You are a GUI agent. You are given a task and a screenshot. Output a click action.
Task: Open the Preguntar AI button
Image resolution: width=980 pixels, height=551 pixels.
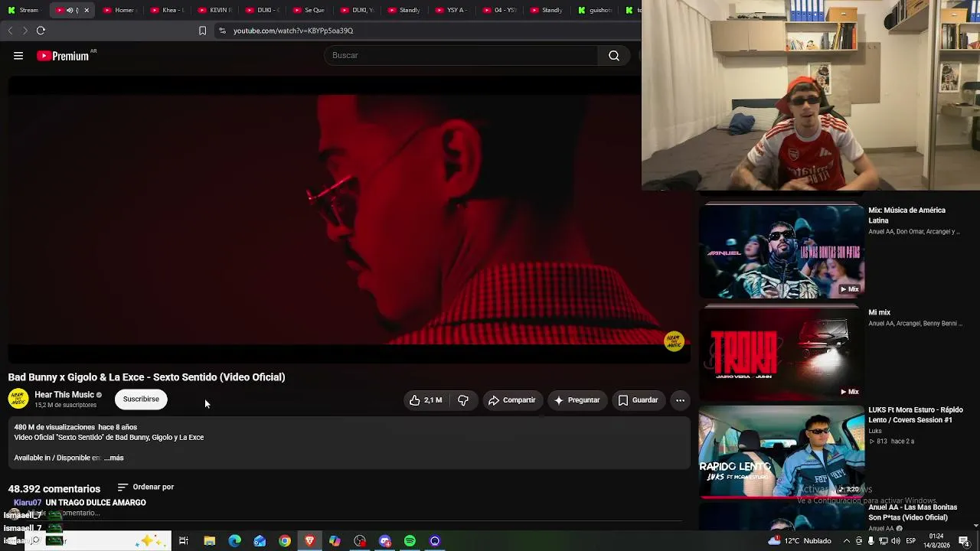577,400
